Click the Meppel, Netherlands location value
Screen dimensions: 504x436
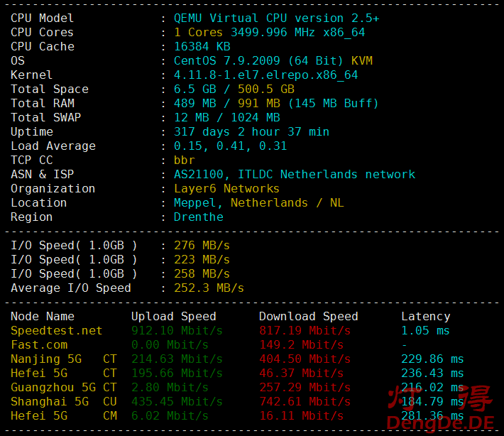pos(258,203)
